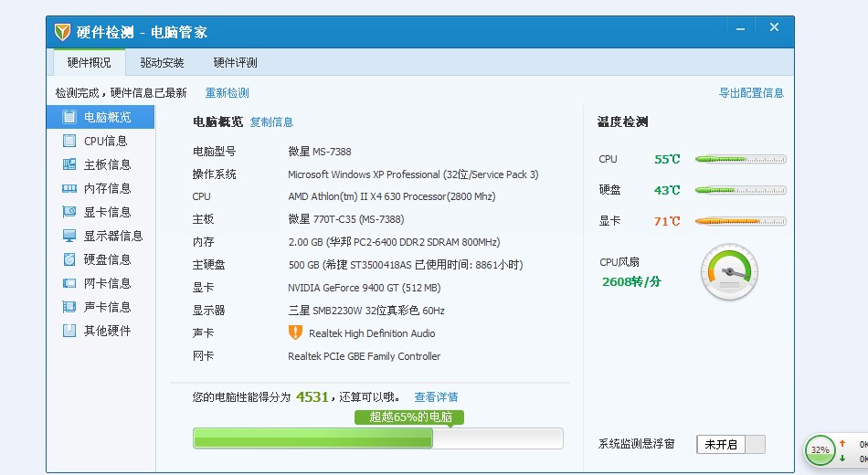
Task: Open the 查看详情 score details link
Action: click(x=436, y=397)
